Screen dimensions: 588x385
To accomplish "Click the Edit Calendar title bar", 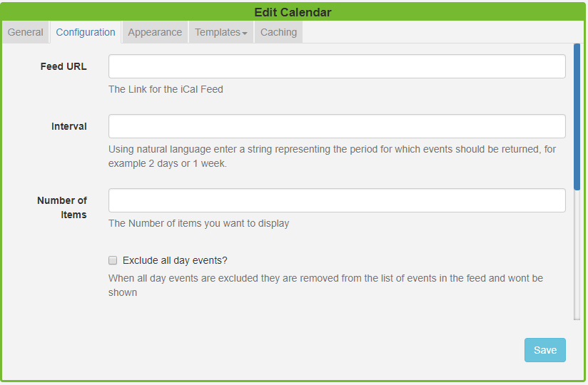I will (293, 12).
